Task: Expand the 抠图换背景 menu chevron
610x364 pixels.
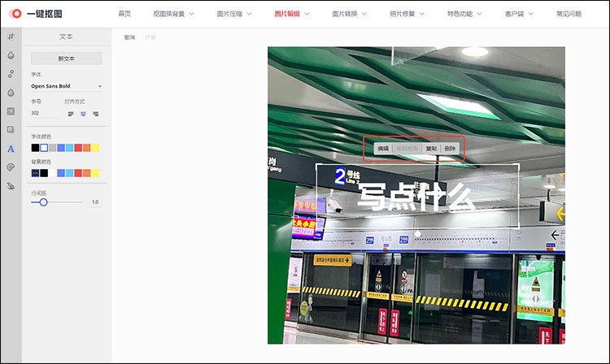Action: coord(191,14)
